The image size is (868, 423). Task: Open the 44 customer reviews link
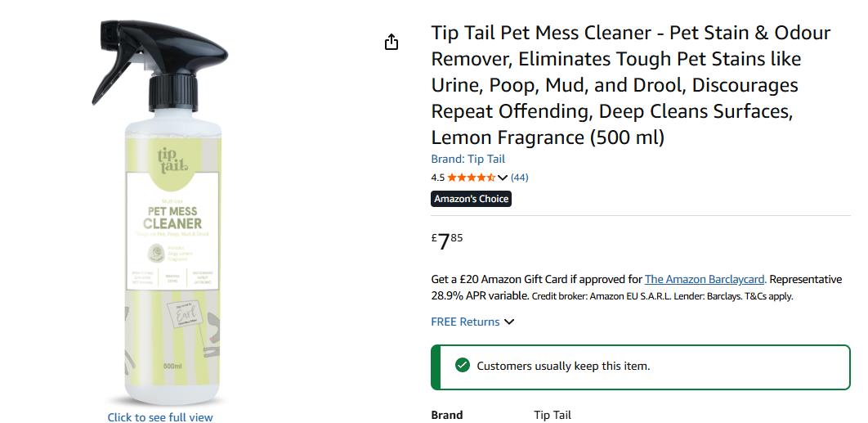tap(519, 178)
